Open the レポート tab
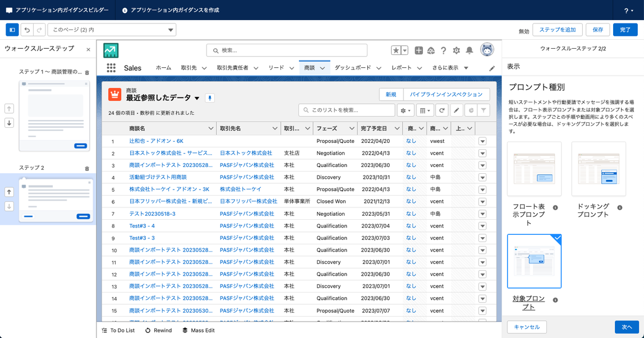Screen dimensions: 644x338 click(x=401, y=68)
